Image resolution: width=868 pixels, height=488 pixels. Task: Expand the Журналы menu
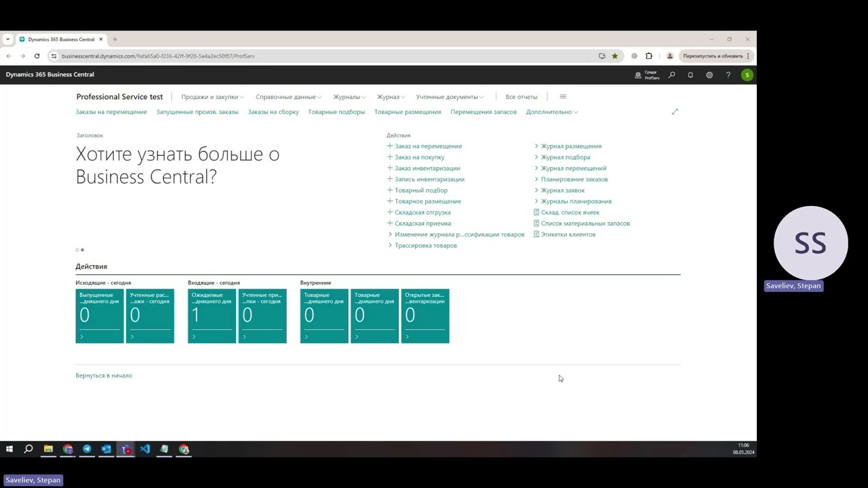(349, 97)
